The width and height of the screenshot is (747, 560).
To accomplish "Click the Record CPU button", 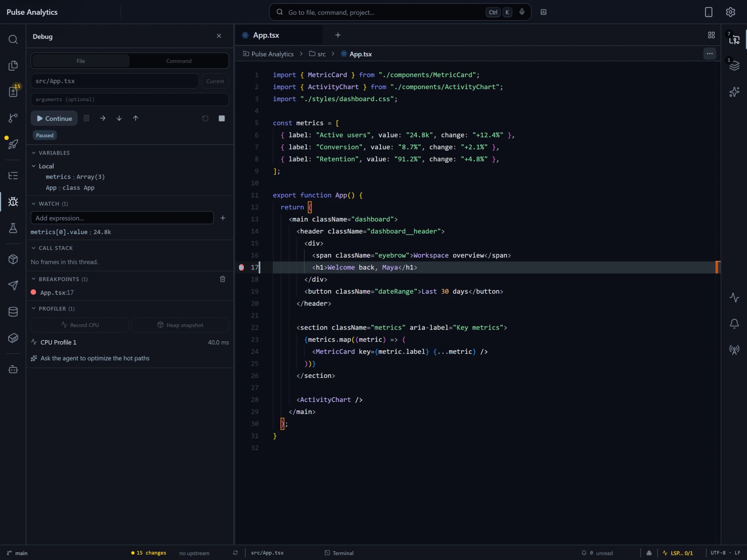I will [x=80, y=325].
